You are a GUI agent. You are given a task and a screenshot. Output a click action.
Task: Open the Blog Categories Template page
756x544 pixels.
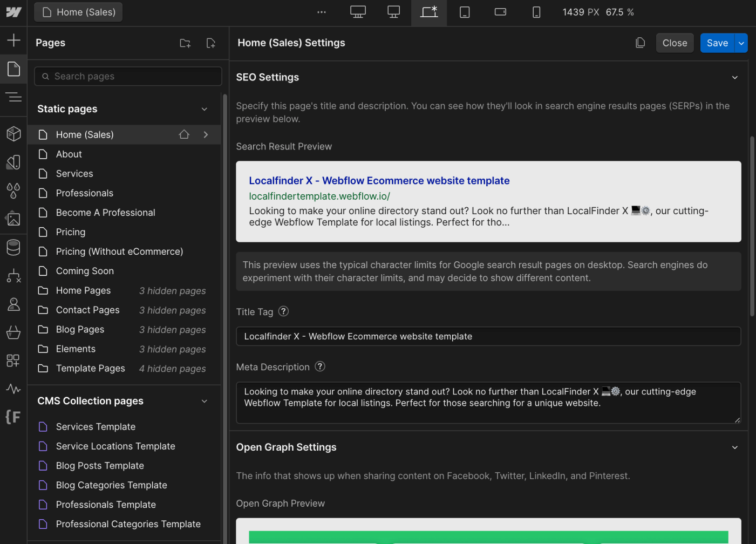click(x=124, y=485)
